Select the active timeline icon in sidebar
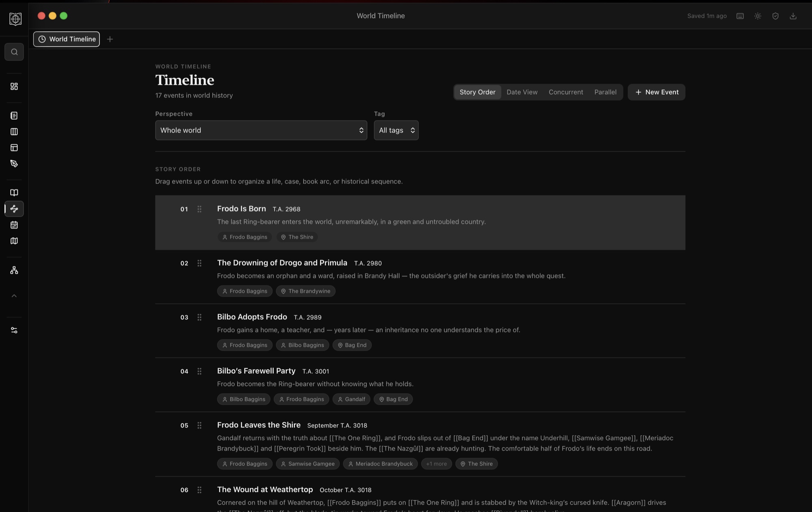Screen dimensions: 812x512 tap(14, 209)
